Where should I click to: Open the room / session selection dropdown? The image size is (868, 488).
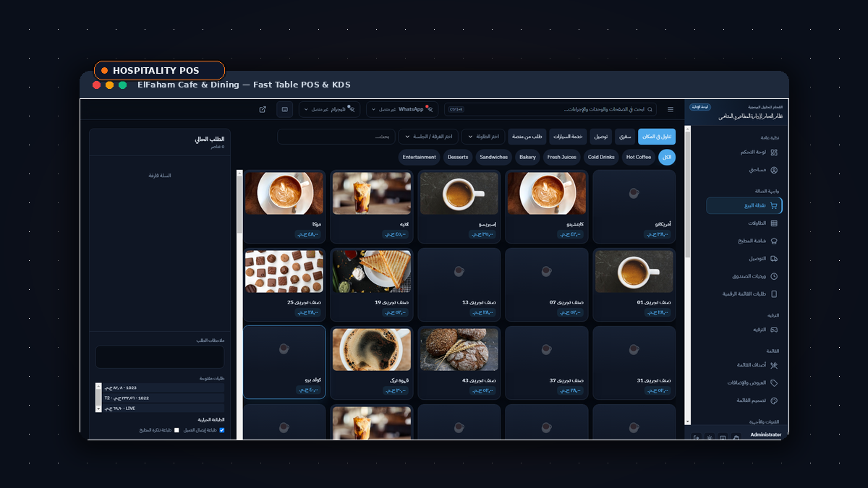coord(428,137)
